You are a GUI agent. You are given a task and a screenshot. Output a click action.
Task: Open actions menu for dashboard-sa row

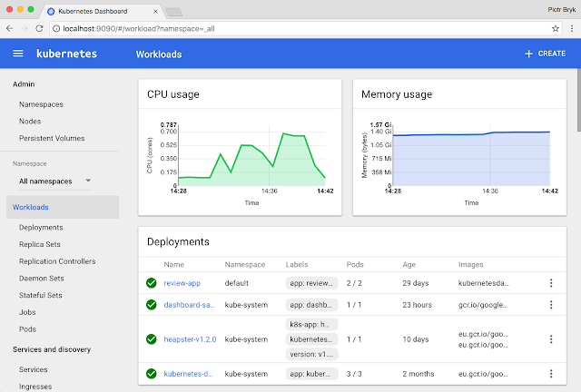[x=550, y=306]
